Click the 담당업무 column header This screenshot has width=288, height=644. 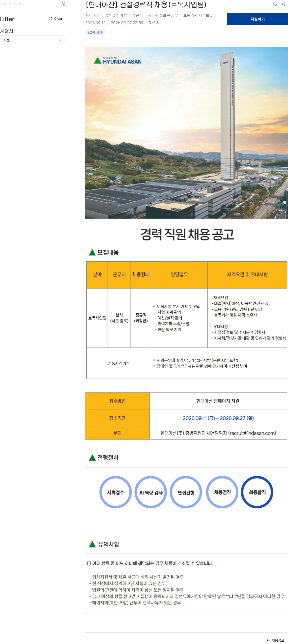[x=179, y=274]
